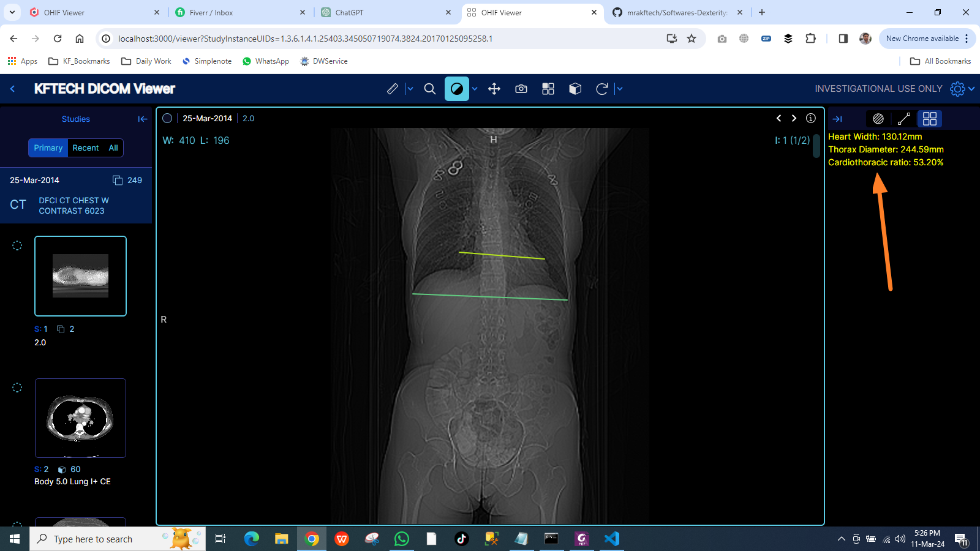Open the viewport layout grid selector
The width and height of the screenshot is (980, 551).
click(x=548, y=89)
